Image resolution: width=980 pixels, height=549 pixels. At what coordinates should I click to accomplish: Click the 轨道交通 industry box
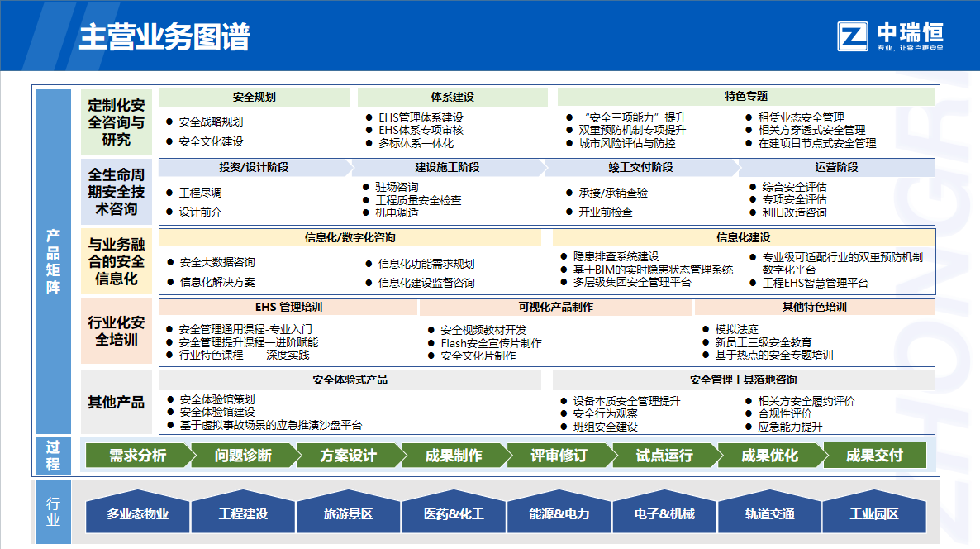pos(769,514)
